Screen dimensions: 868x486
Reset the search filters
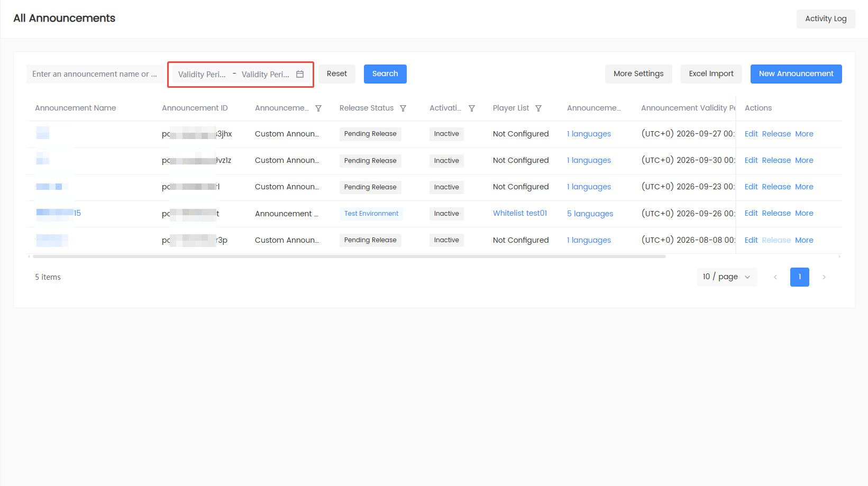click(337, 74)
